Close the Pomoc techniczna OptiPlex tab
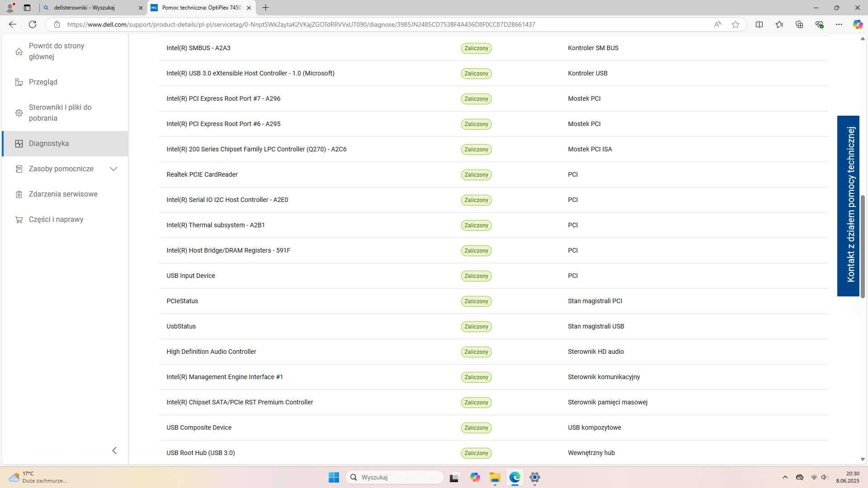 click(249, 8)
